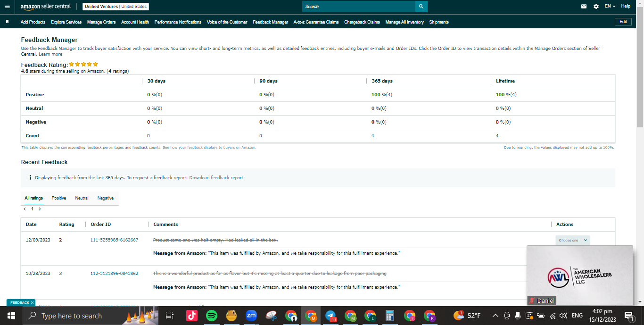Click the 365 days Positive 100 % cell
The height and width of the screenshot is (325, 644).
pyautogui.click(x=382, y=95)
